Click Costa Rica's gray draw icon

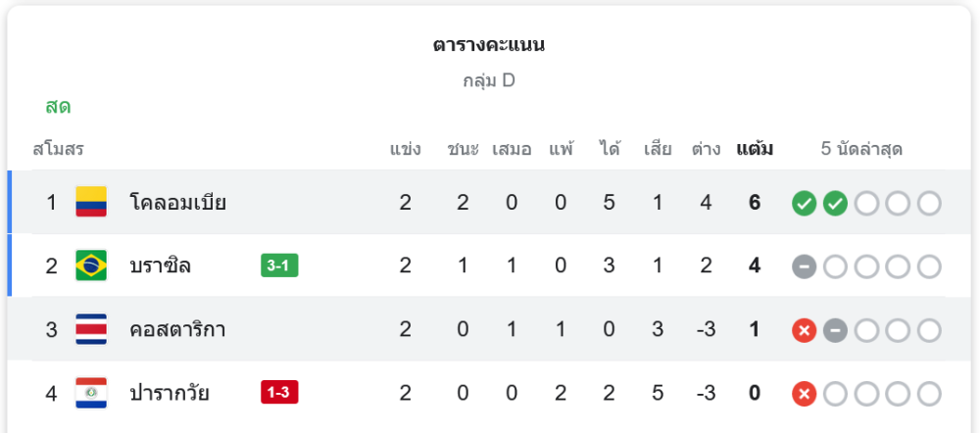coord(835,330)
